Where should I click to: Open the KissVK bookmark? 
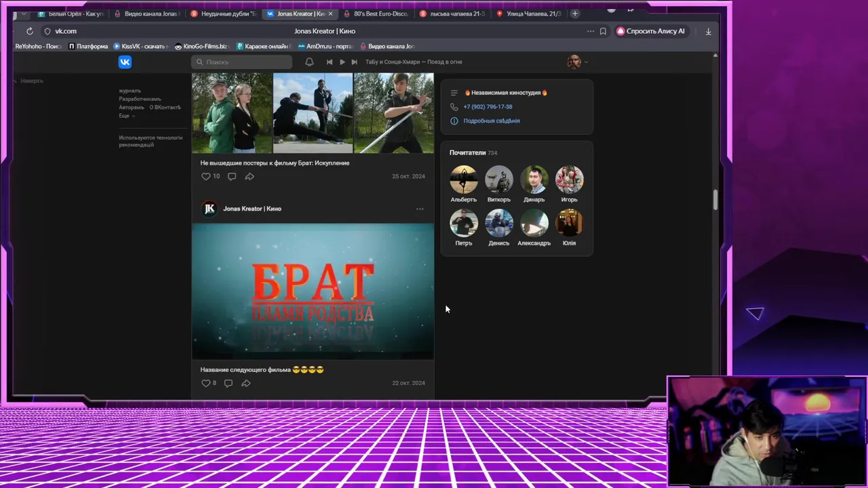(140, 46)
